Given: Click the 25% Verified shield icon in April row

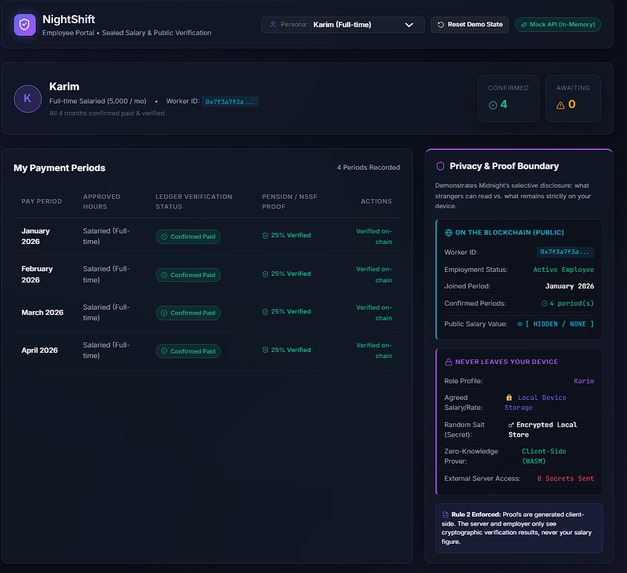Looking at the screenshot, I should point(265,350).
